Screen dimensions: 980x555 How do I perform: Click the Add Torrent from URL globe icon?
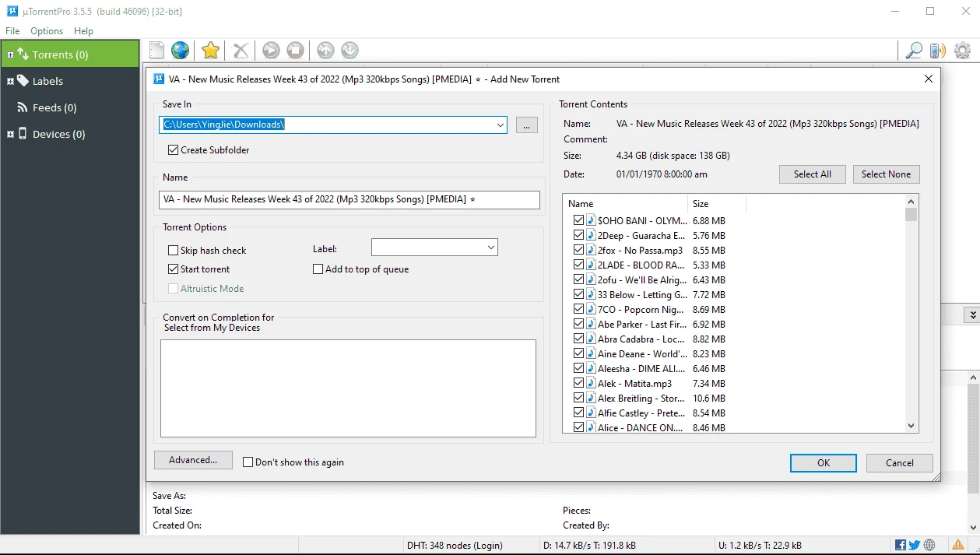tap(181, 51)
